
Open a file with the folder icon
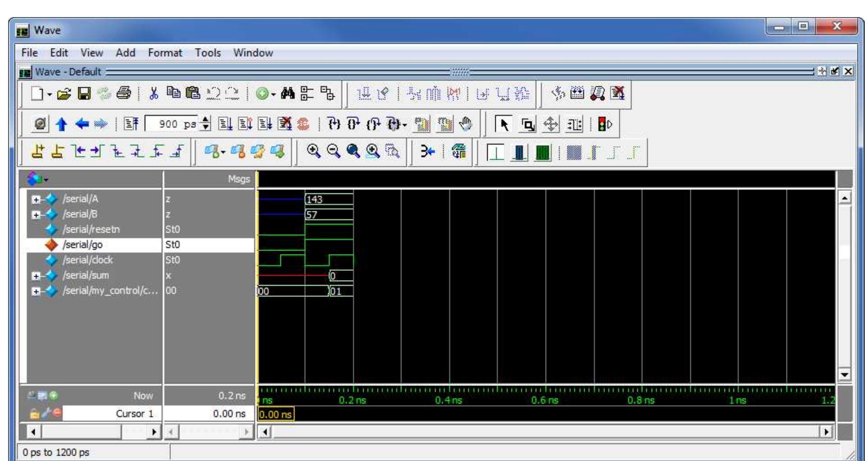click(63, 95)
